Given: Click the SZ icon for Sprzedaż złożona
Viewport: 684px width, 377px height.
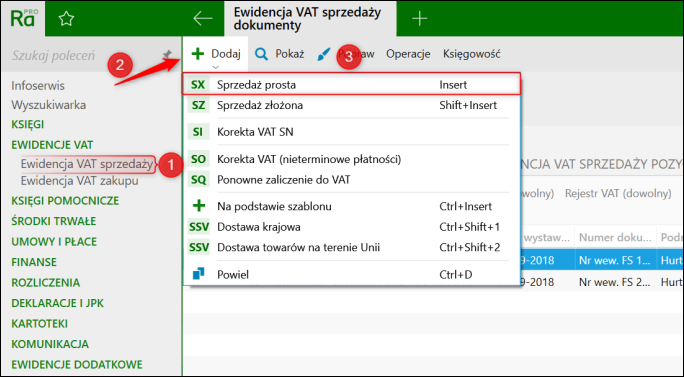Looking at the screenshot, I should tap(198, 105).
